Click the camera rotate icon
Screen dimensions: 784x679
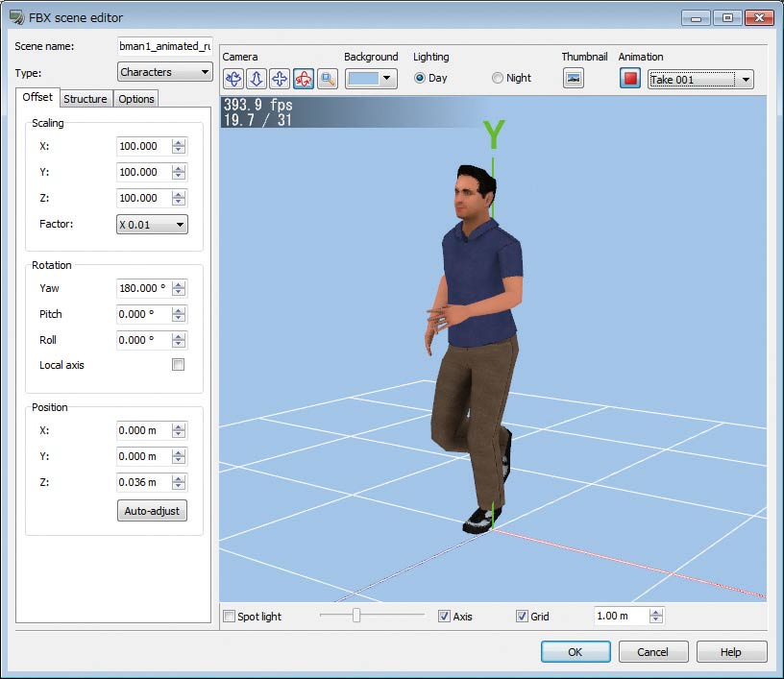233,79
